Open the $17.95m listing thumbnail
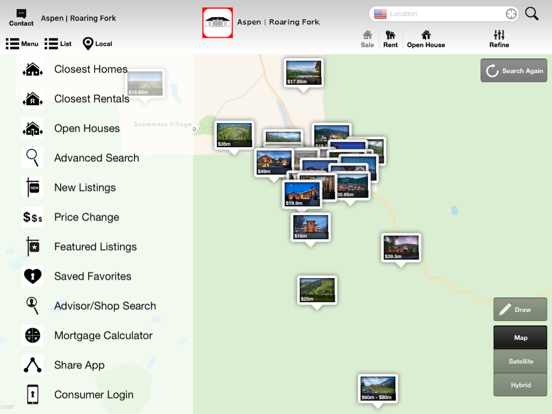 (x=303, y=73)
